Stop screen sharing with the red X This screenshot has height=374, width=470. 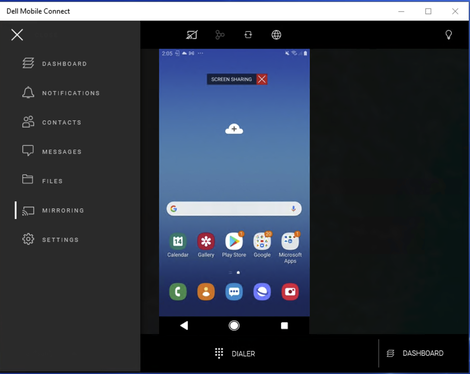(x=262, y=79)
